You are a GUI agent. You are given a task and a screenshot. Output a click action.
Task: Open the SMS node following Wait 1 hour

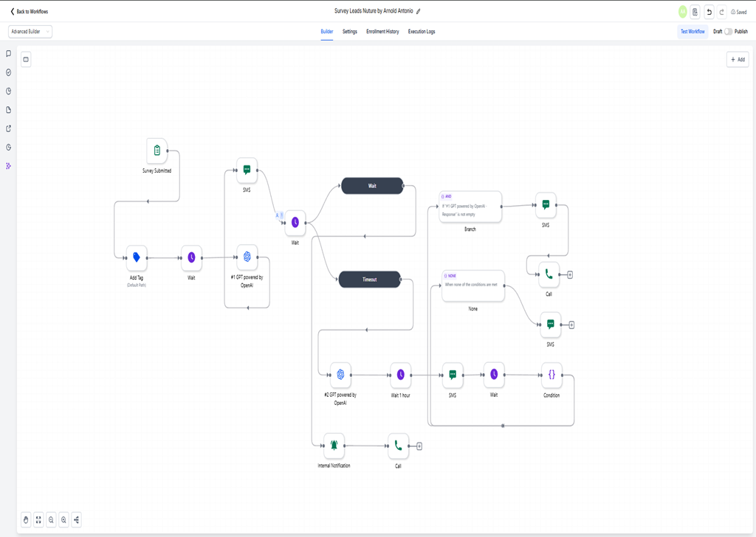coord(453,375)
